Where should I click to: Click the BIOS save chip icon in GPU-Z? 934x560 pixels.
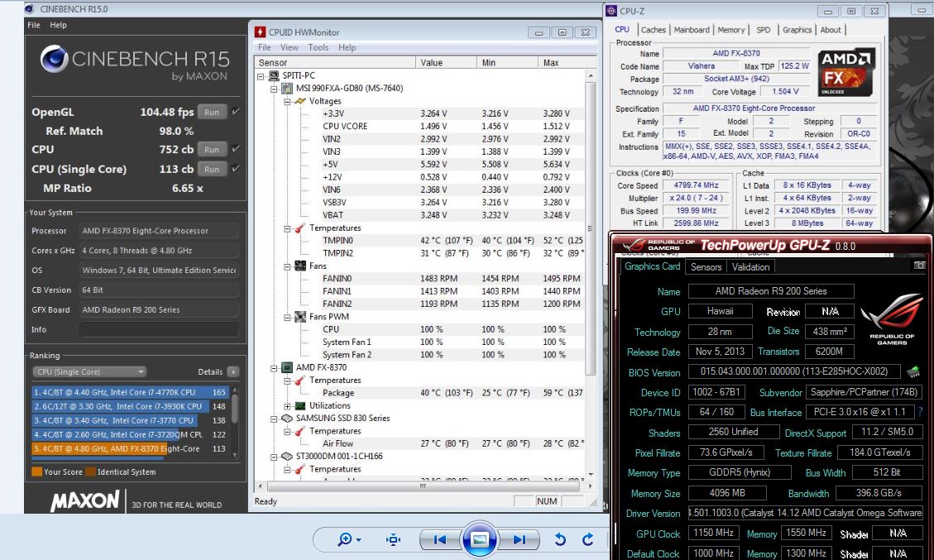pos(912,371)
